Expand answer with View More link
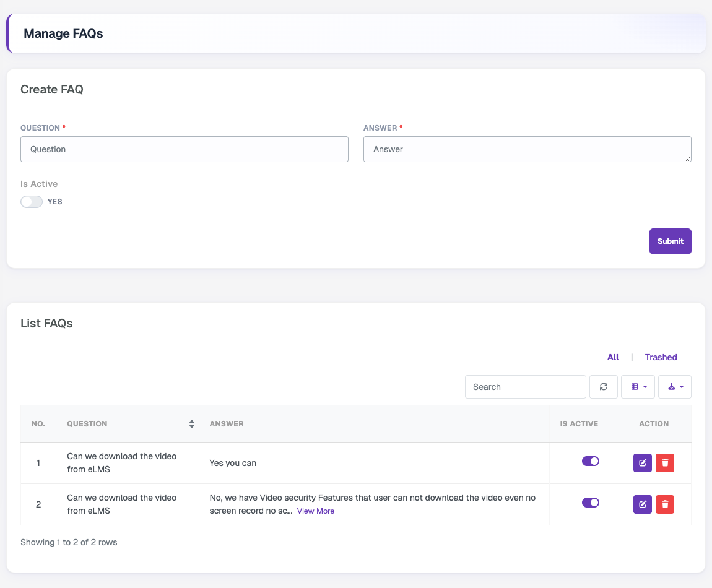712x588 pixels. (316, 511)
